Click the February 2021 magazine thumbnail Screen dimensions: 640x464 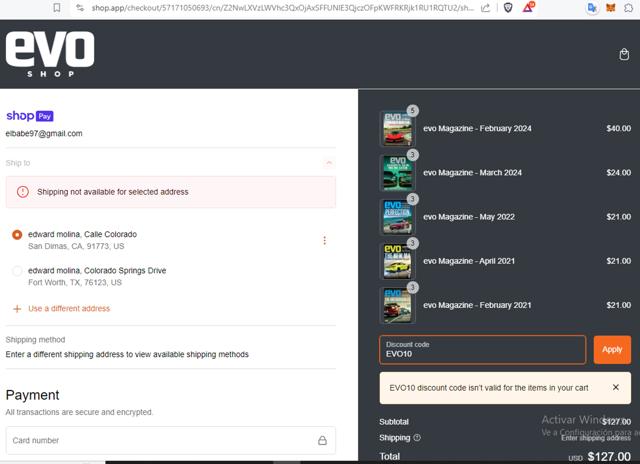pyautogui.click(x=397, y=305)
